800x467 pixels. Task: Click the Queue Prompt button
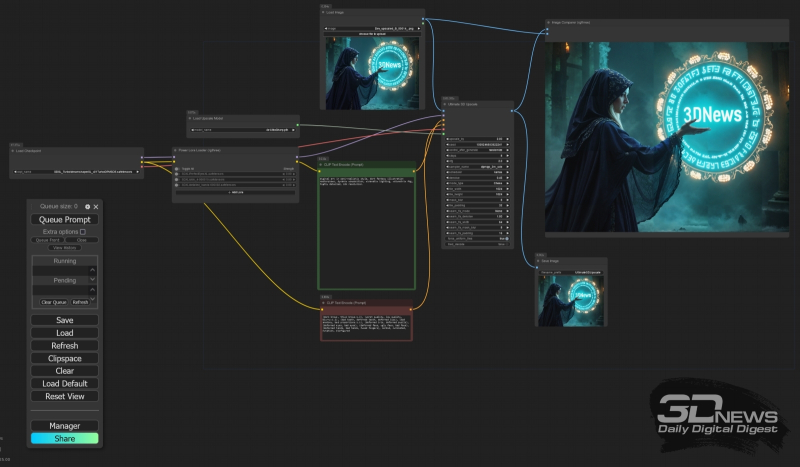[64, 219]
